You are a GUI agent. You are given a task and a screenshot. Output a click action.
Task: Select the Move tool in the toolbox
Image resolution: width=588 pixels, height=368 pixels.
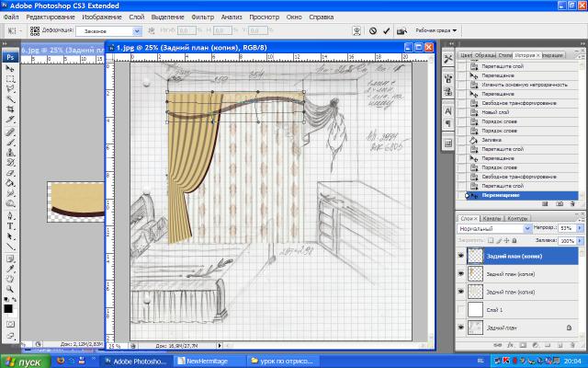(x=10, y=68)
